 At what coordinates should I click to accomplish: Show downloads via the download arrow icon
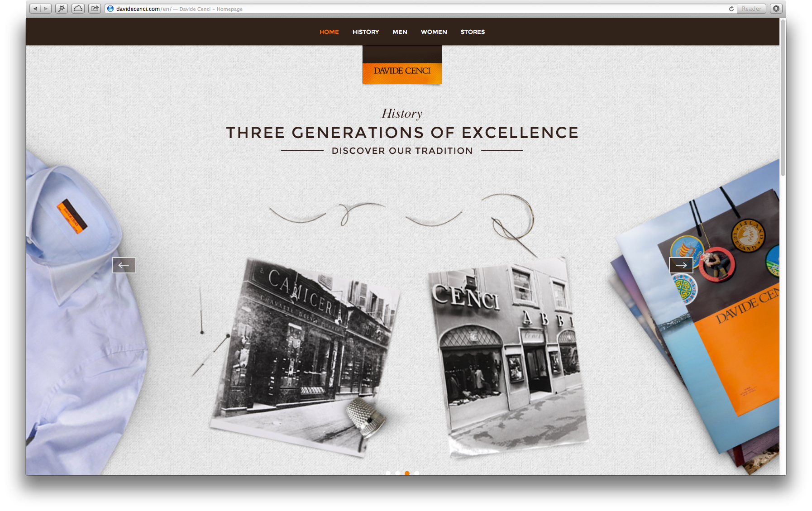tap(776, 9)
